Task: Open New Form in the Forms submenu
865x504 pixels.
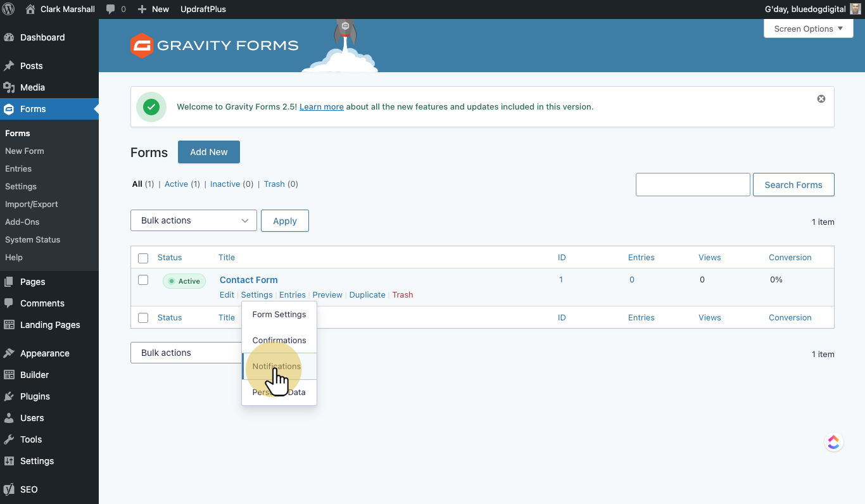Action: click(25, 151)
